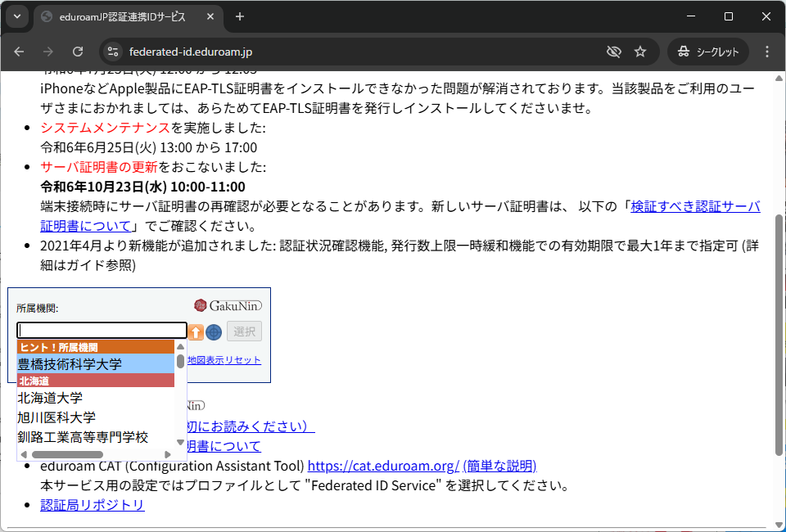
Task: Click the blue globe map icon
Action: 214,331
